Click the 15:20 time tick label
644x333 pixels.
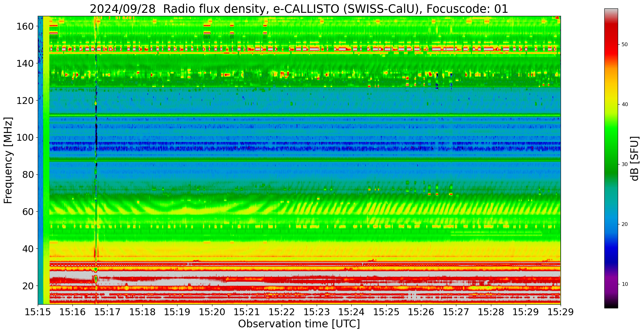coord(212,312)
